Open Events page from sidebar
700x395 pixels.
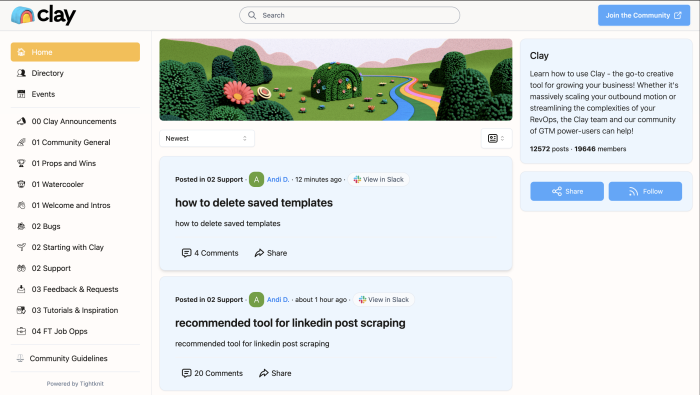[75, 94]
